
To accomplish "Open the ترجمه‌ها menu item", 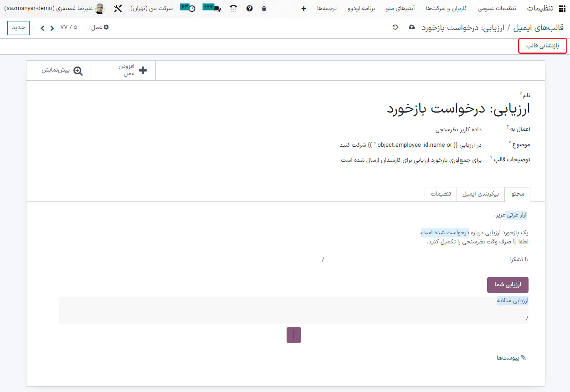I will pyautogui.click(x=327, y=8).
